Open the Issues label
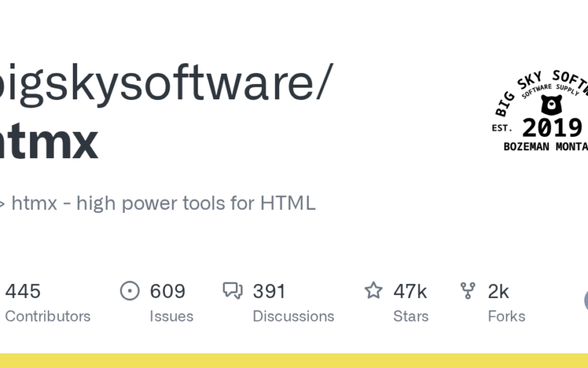Viewport: 588px width, 368px height. click(171, 316)
